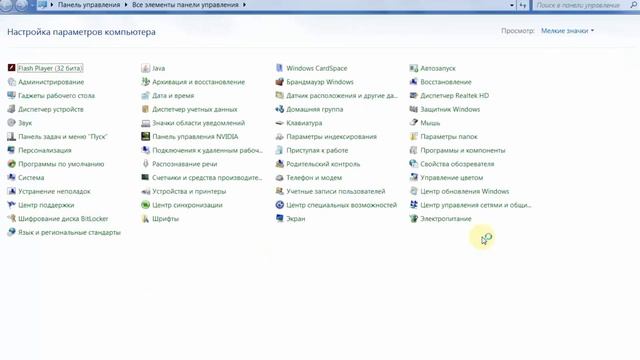640x360 pixels.
Task: Click Центр синхронизации link
Action: click(187, 205)
